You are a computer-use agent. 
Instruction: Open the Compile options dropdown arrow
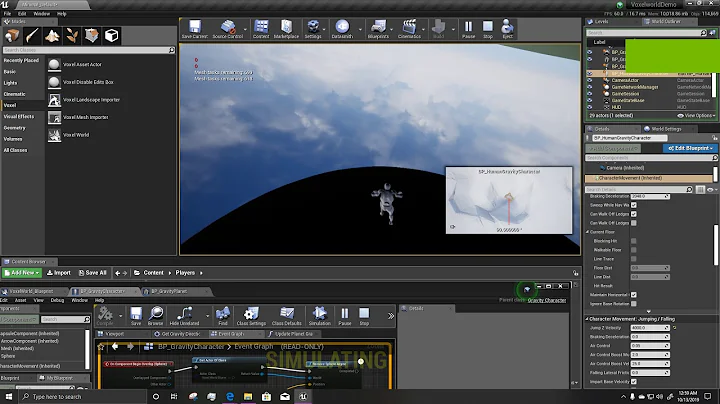click(x=121, y=315)
